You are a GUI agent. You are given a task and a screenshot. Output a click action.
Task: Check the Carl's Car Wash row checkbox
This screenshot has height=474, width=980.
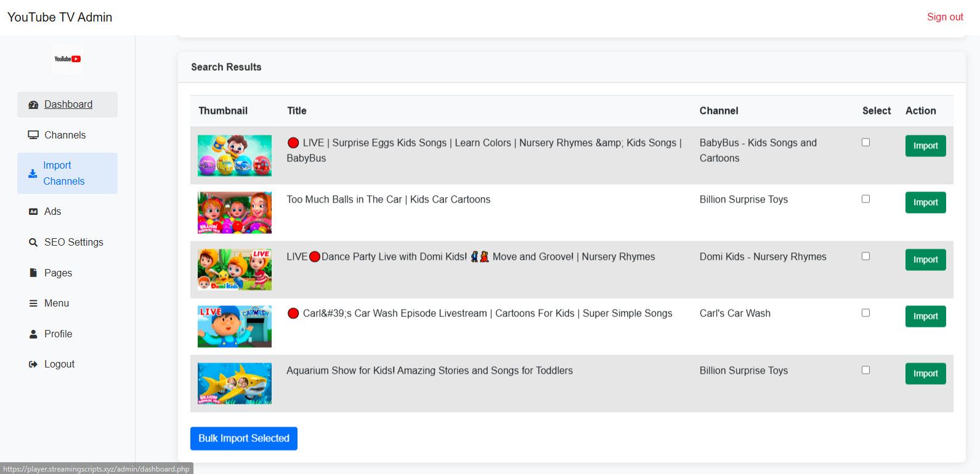(x=865, y=313)
